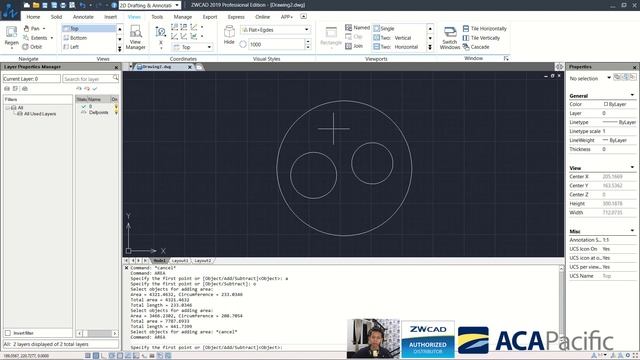Collapse the View section in Properties
Image resolution: width=640 pixels, height=360 pixels.
click(x=632, y=167)
